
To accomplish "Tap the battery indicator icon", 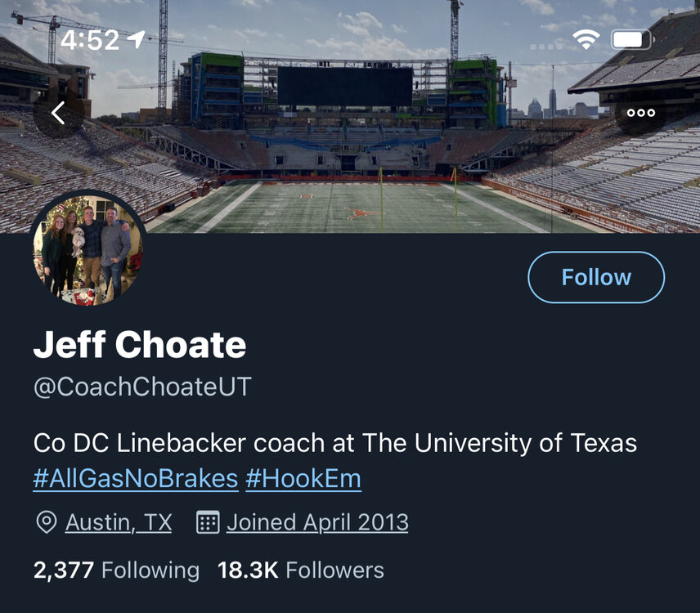I will [631, 39].
